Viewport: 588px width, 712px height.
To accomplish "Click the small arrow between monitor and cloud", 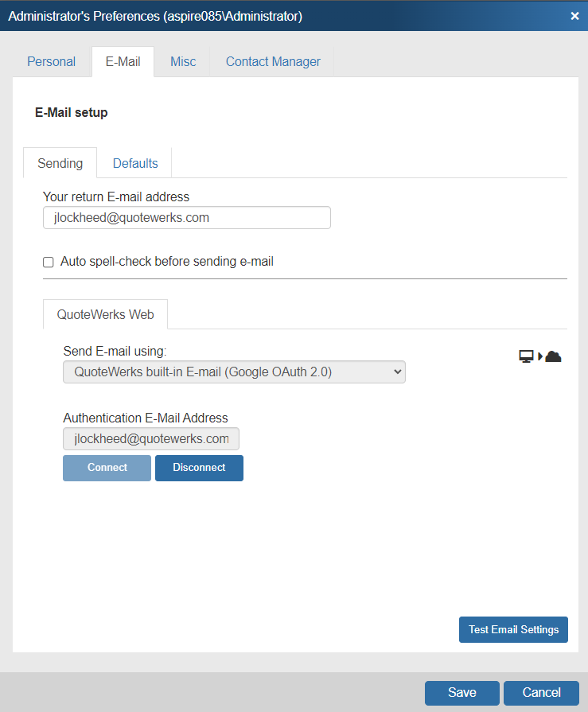I will pos(540,356).
